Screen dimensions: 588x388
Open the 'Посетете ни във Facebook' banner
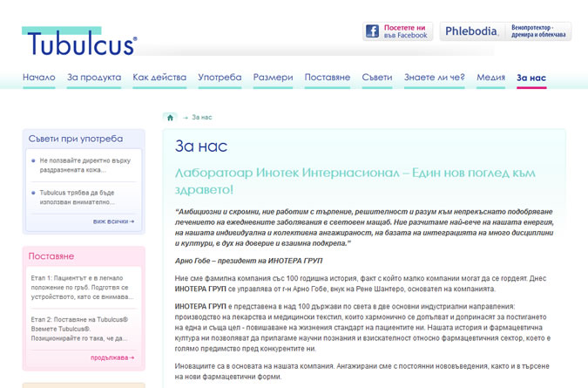397,31
